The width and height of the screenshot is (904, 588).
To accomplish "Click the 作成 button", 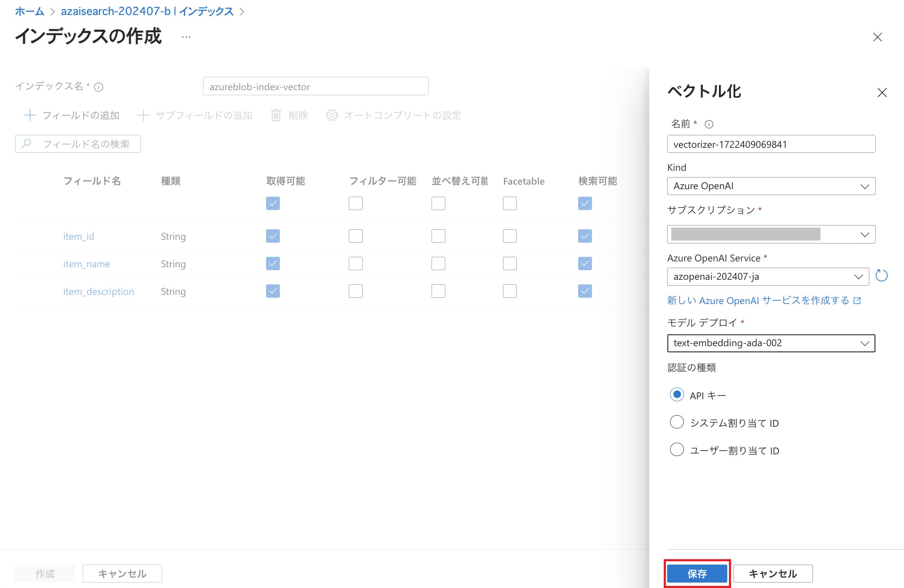I will [45, 573].
